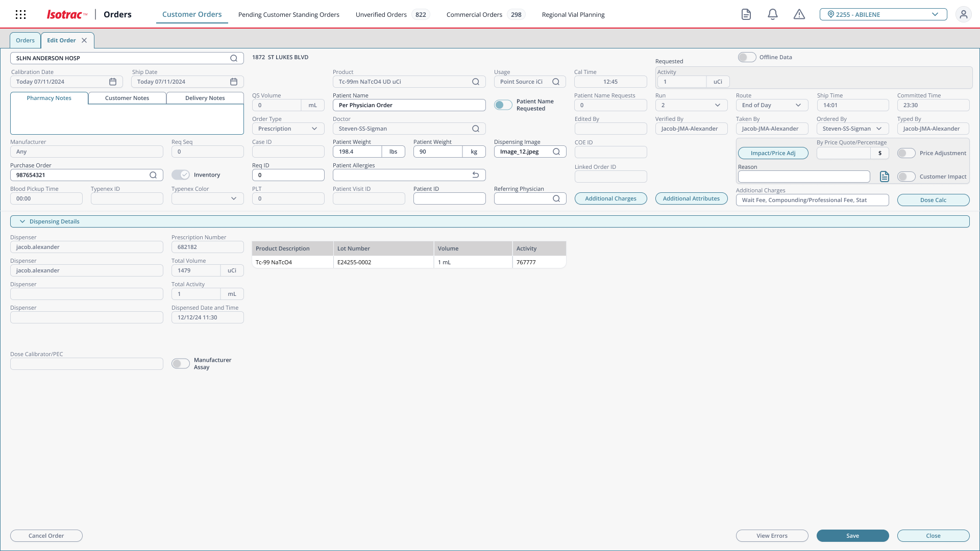Open the app launcher grid icon
This screenshot has width=980, height=551.
(x=20, y=15)
